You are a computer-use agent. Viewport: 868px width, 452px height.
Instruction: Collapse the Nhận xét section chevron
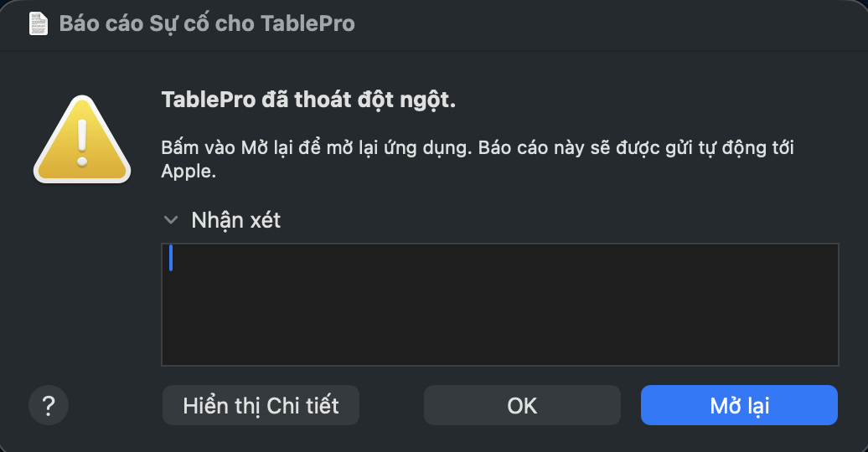click(x=171, y=220)
